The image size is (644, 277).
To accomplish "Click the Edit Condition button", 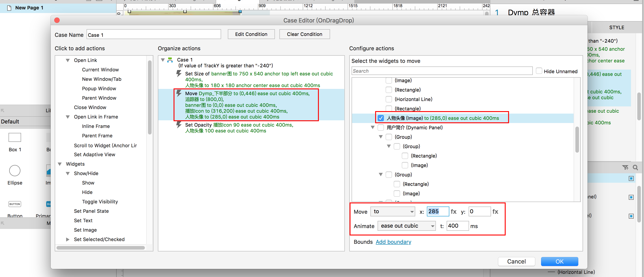I will [251, 34].
